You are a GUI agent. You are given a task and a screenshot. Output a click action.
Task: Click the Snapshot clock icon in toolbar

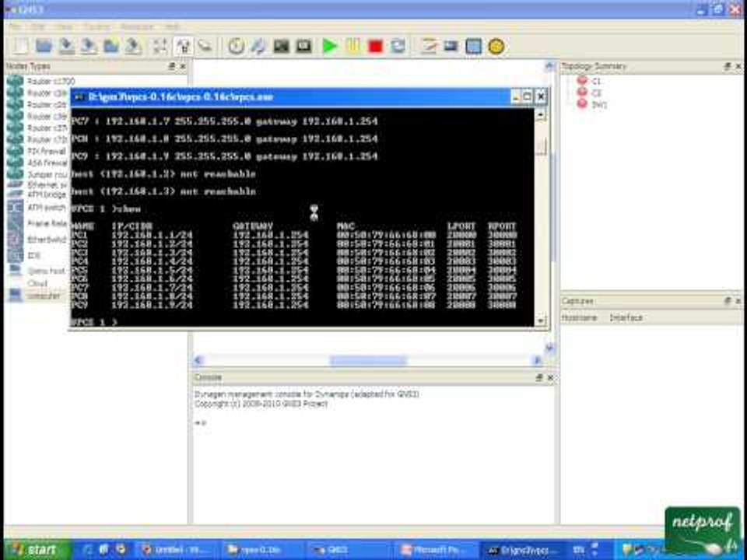click(236, 46)
